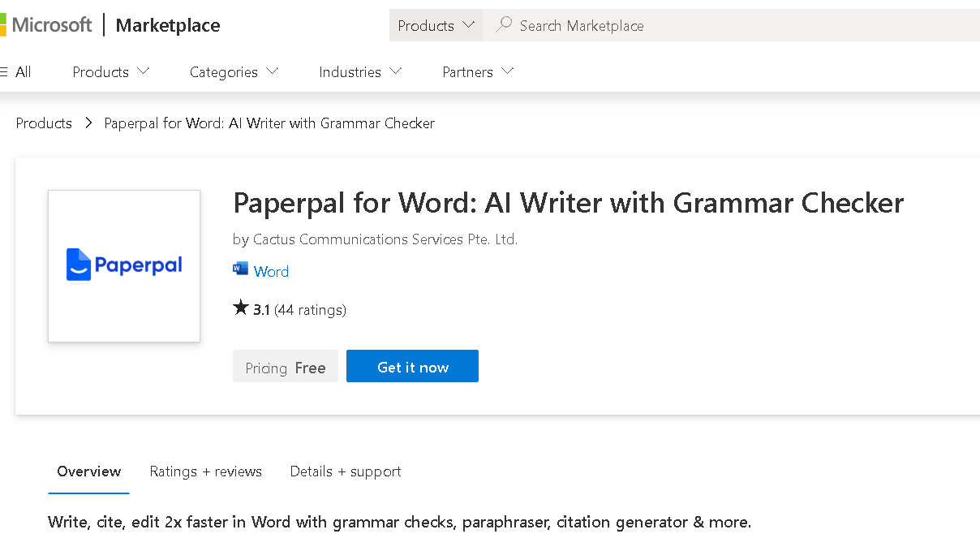Open the Marketplace home link
Screen dimensions: 980x551
168,25
